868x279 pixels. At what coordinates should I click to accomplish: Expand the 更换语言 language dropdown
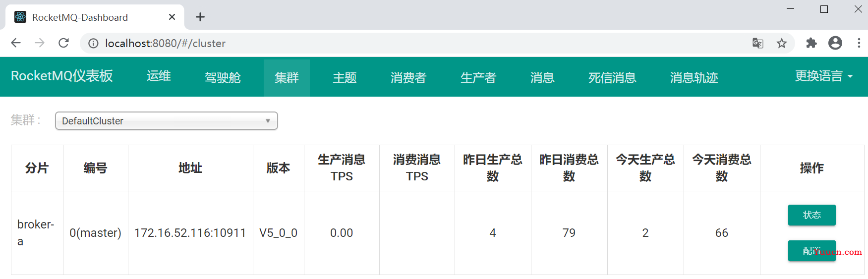coord(824,76)
